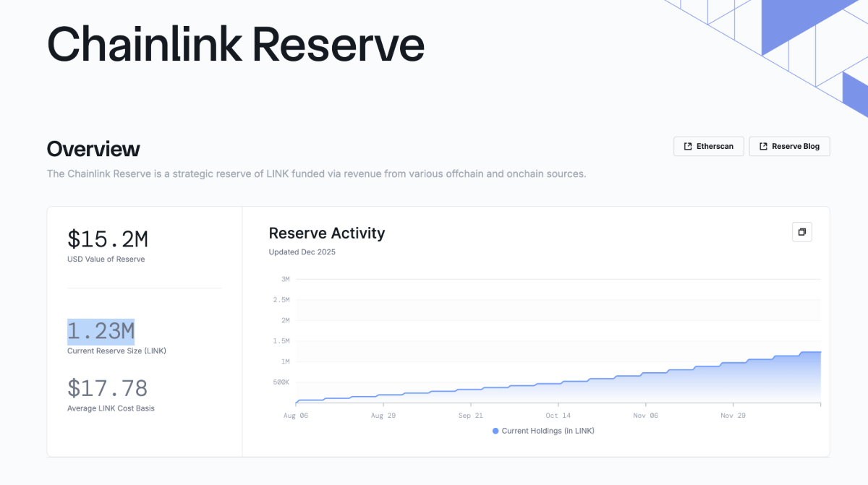Click the small arrow glyph inside the Etherscan button

(x=688, y=146)
